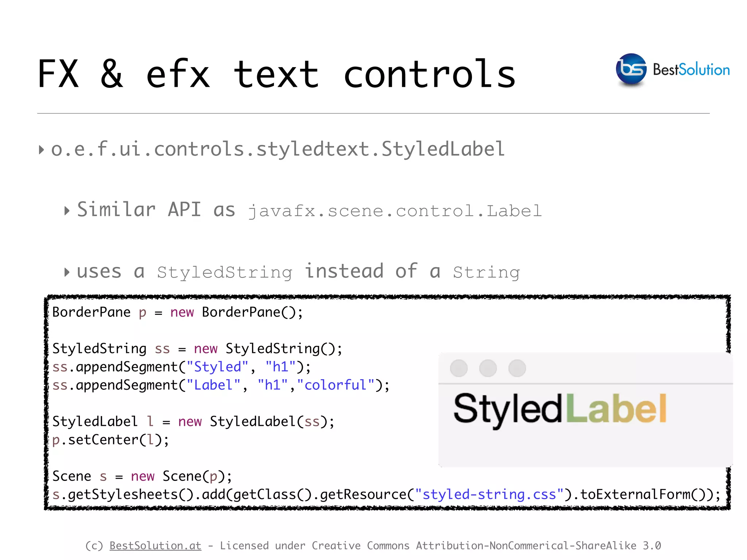Click the BestSolution logo icon
This screenshot has height=560, width=747.
pyautogui.click(x=631, y=70)
